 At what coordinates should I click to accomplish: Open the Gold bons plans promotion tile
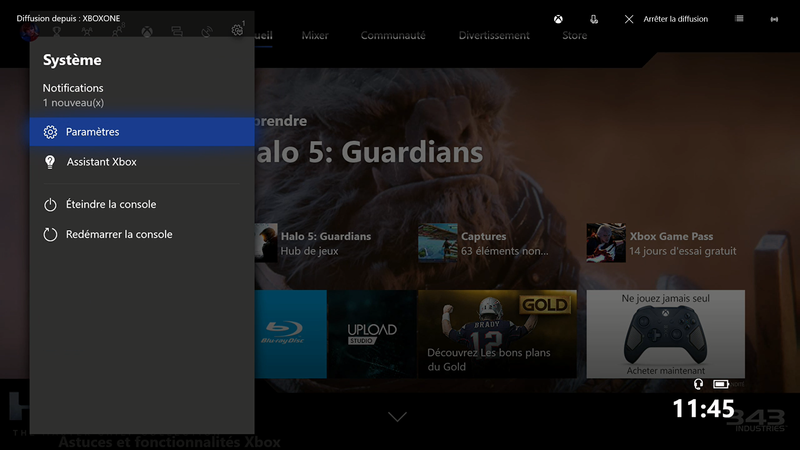tap(497, 334)
